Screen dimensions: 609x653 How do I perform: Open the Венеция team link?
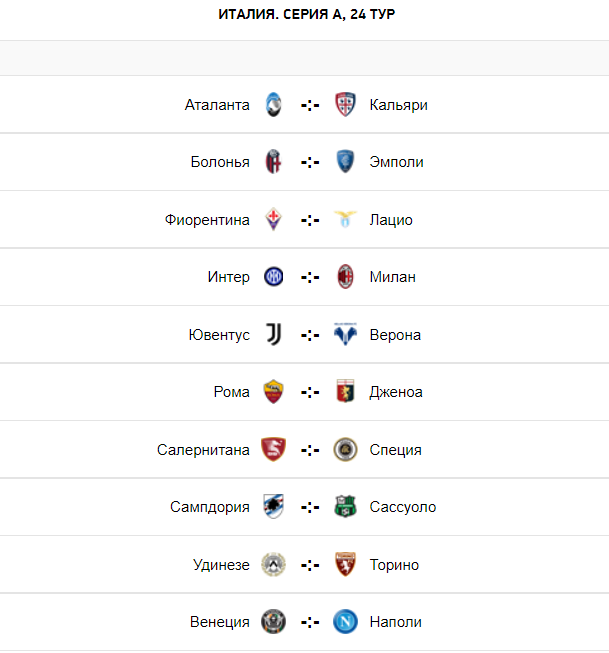click(220, 622)
